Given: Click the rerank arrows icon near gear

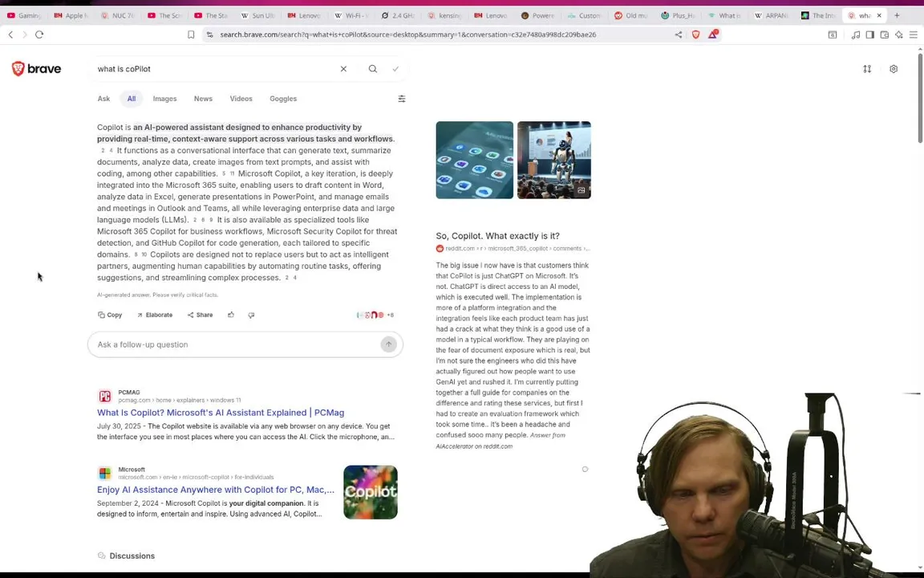Looking at the screenshot, I should pyautogui.click(x=867, y=69).
